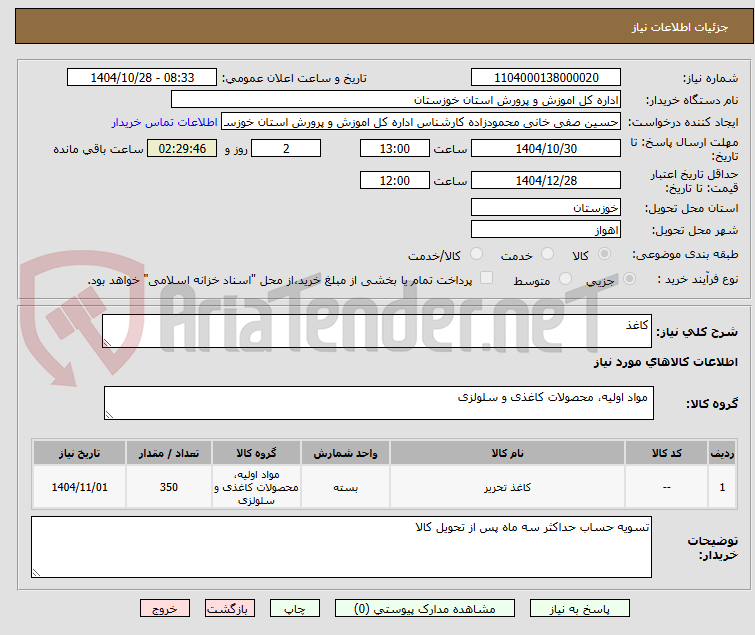This screenshot has height=635, width=755.
Task: Toggle the اسناد خزانه اسلامی payment checkbox
Action: coord(486,278)
